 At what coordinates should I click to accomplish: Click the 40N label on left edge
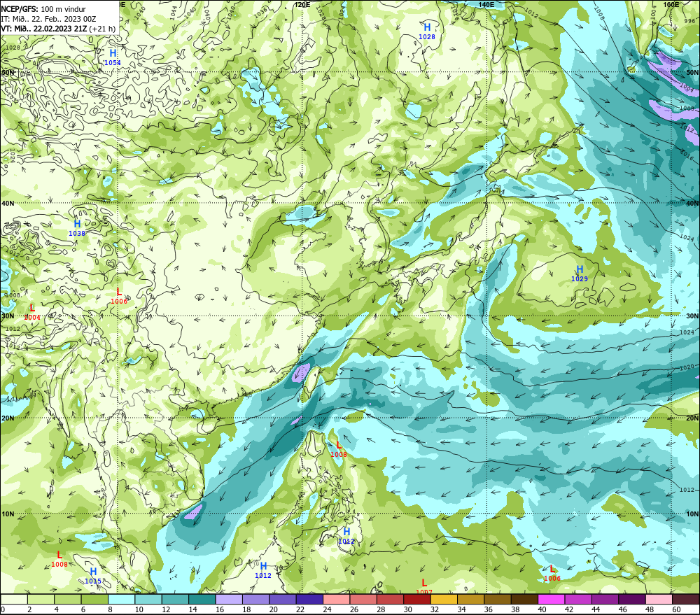point(8,203)
